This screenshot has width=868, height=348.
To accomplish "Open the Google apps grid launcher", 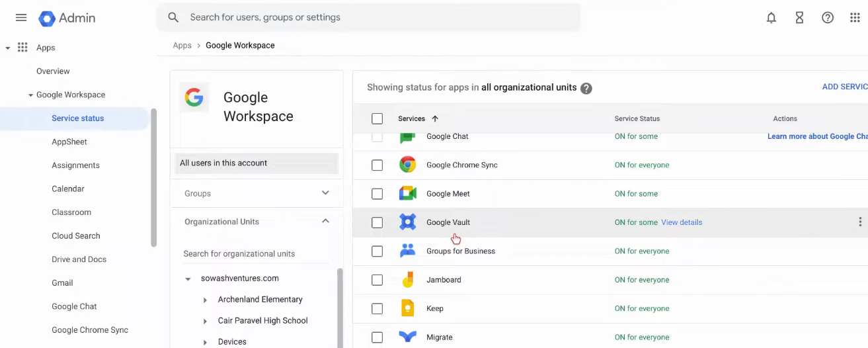I will coord(855,18).
